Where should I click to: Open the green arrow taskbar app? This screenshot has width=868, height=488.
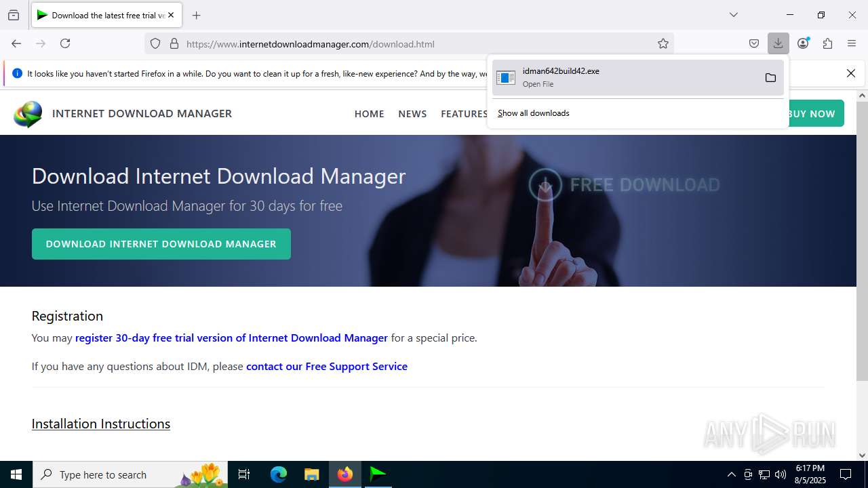378,474
